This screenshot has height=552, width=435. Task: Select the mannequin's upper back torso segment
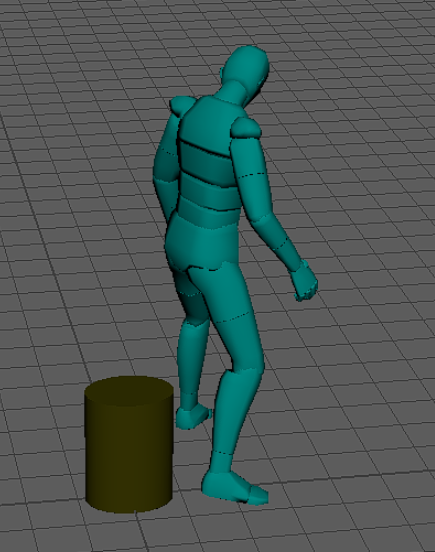211,125
